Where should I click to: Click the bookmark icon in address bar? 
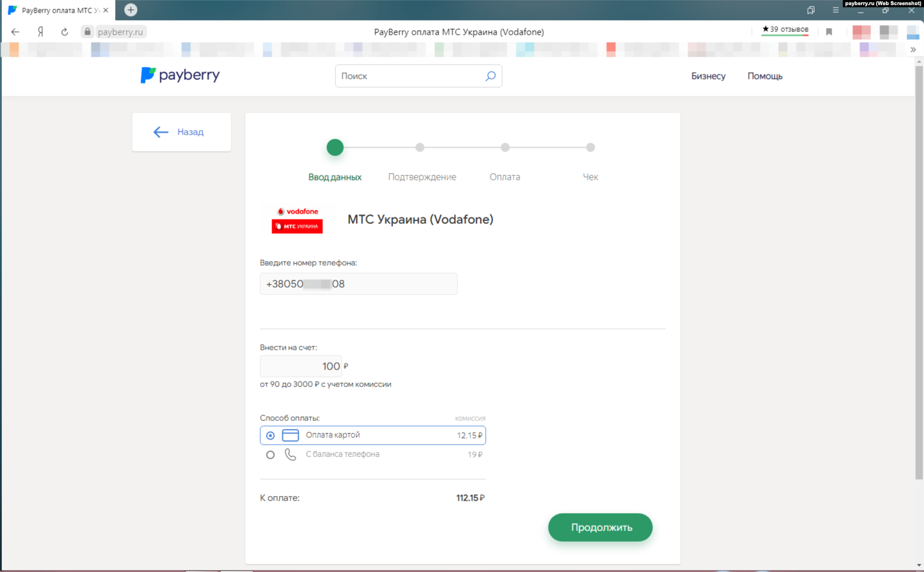coord(829,32)
